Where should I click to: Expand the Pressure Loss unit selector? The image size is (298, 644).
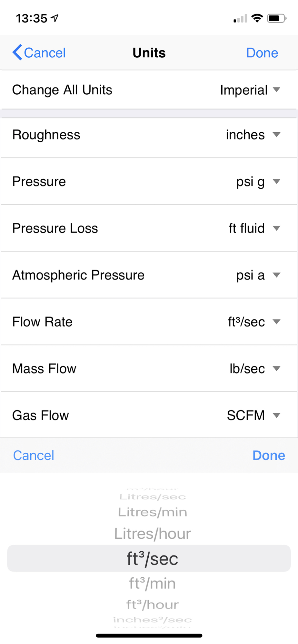276,228
